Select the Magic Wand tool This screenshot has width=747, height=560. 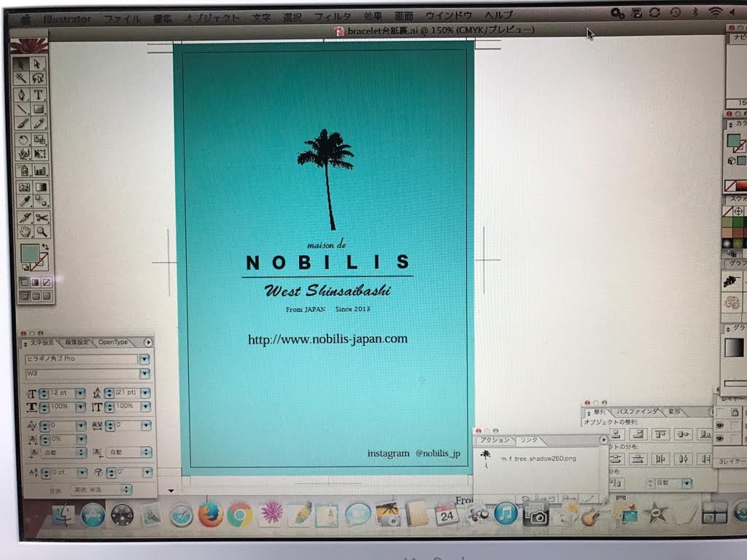click(21, 77)
